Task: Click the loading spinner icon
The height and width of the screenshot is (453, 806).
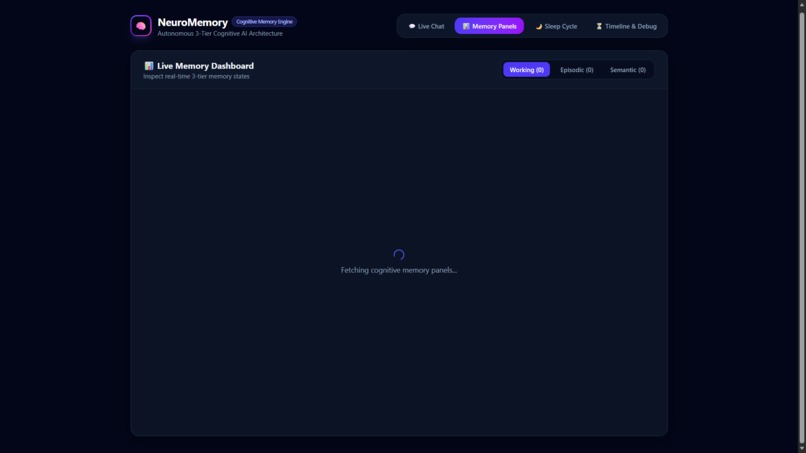Action: [x=399, y=255]
